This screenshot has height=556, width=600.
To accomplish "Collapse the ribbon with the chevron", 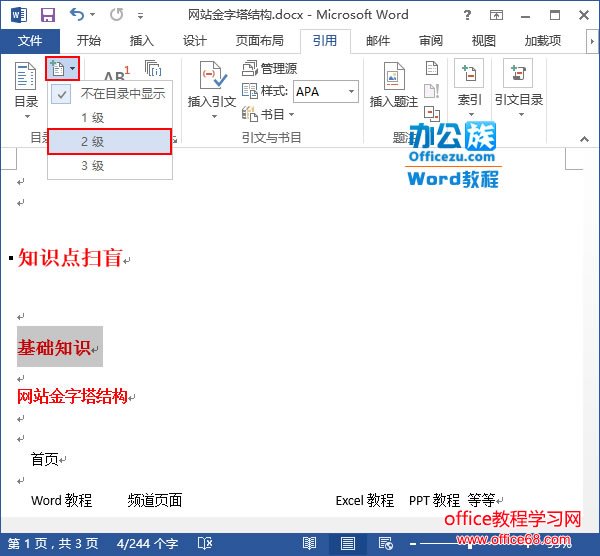I will point(584,139).
